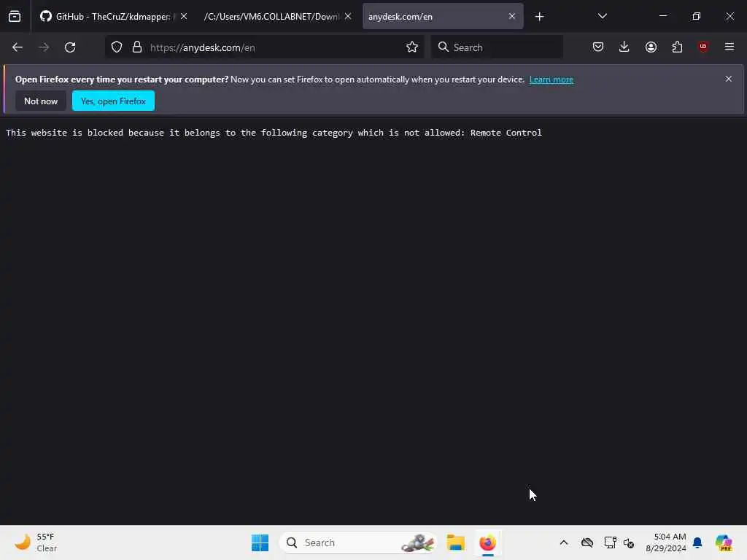Open uBlock Origin extension popup

pos(703,47)
